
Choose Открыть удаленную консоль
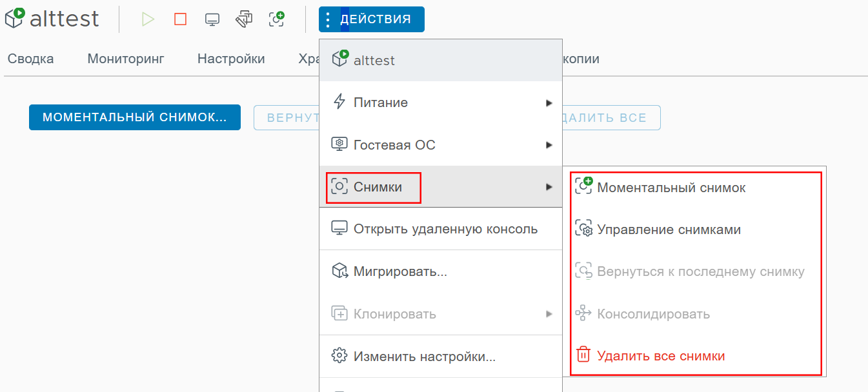441,229
